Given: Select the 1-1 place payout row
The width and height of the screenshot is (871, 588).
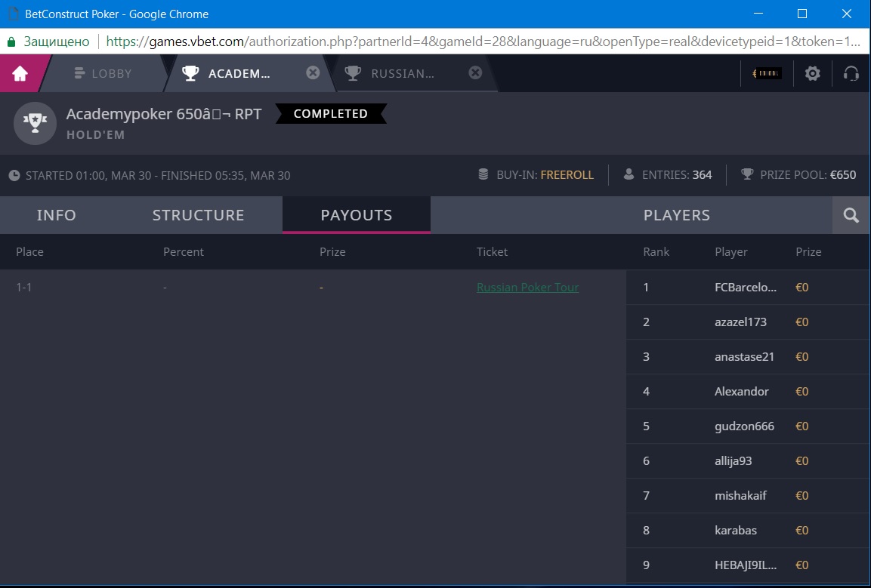Looking at the screenshot, I should click(313, 288).
